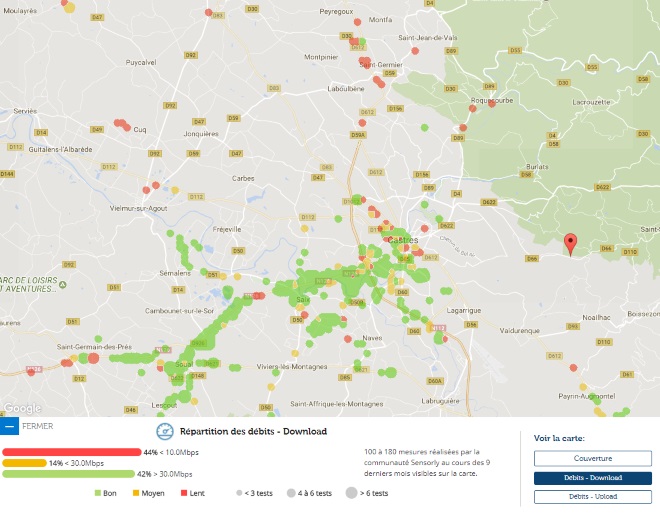This screenshot has width=660, height=518.
Task: Click the Google logo on map
Action: pyautogui.click(x=21, y=408)
